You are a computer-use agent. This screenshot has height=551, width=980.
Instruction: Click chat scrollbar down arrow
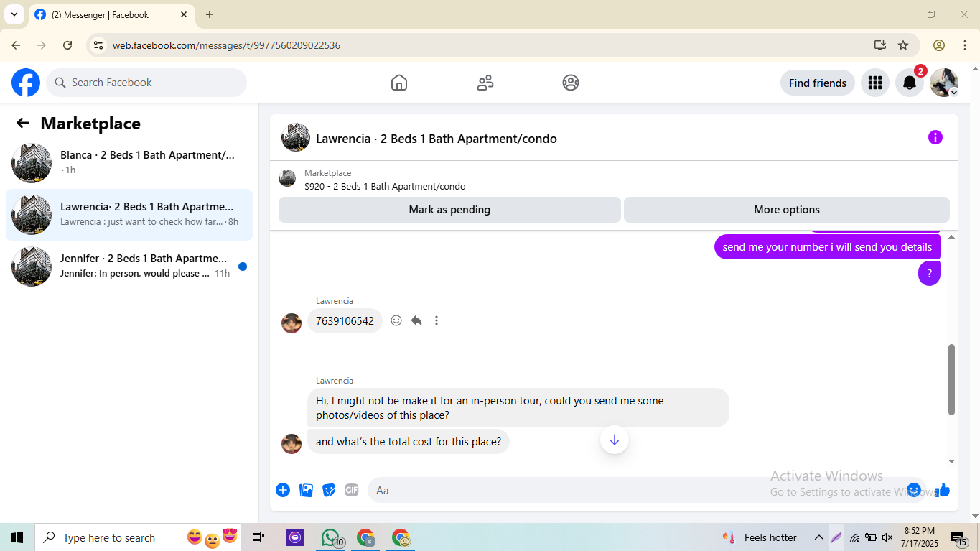coord(952,461)
